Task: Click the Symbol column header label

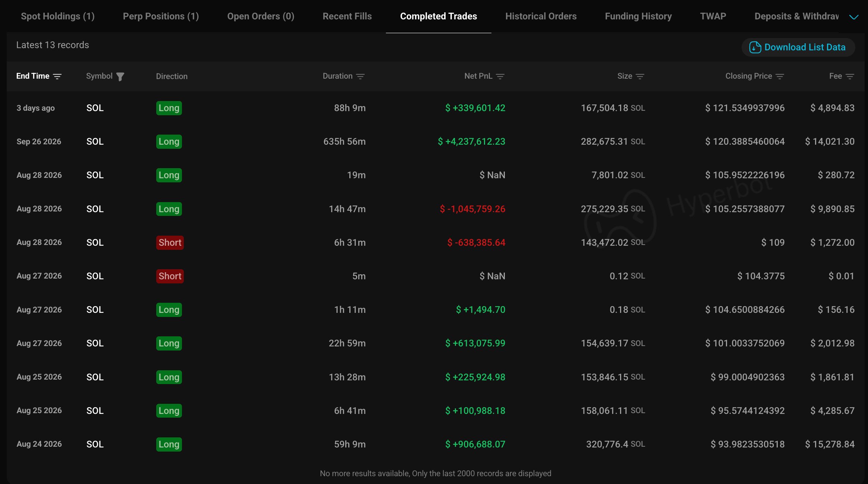Action: [99, 76]
